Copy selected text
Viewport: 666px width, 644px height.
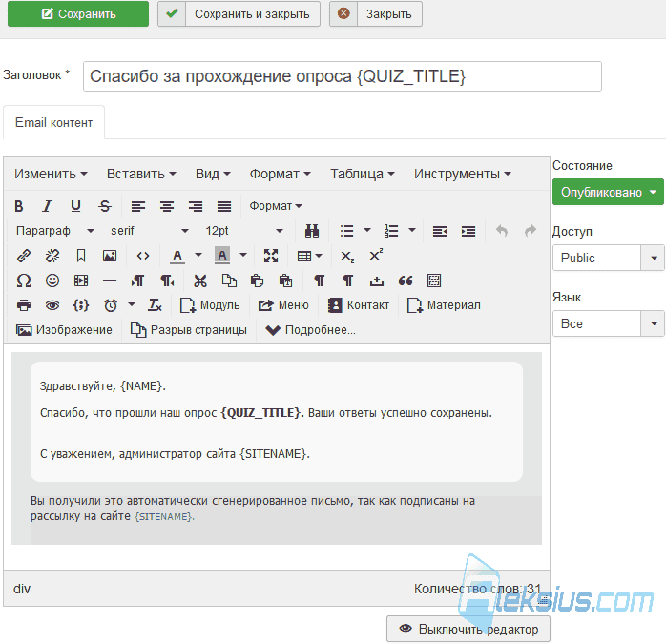click(229, 280)
